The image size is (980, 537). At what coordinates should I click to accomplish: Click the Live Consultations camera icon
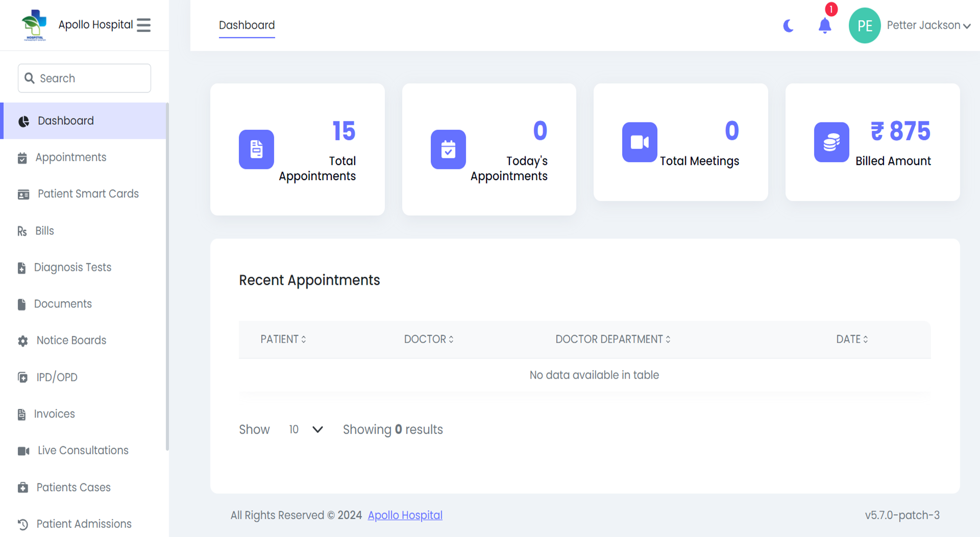coord(22,451)
